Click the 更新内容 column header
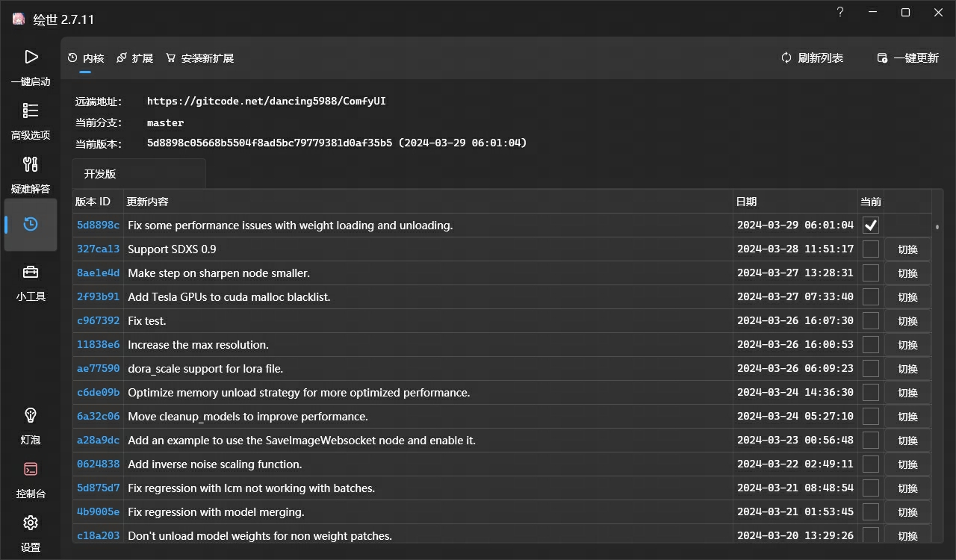Viewport: 956px width, 560px height. pyautogui.click(x=428, y=202)
